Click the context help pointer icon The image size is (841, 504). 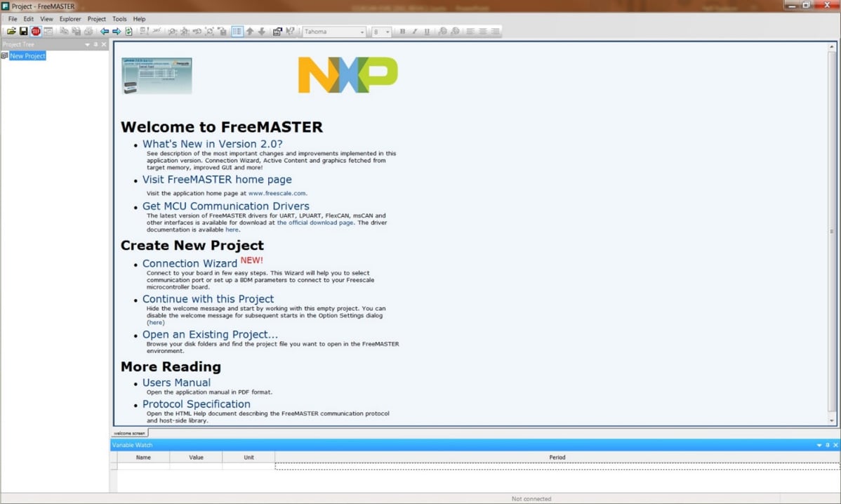click(290, 32)
